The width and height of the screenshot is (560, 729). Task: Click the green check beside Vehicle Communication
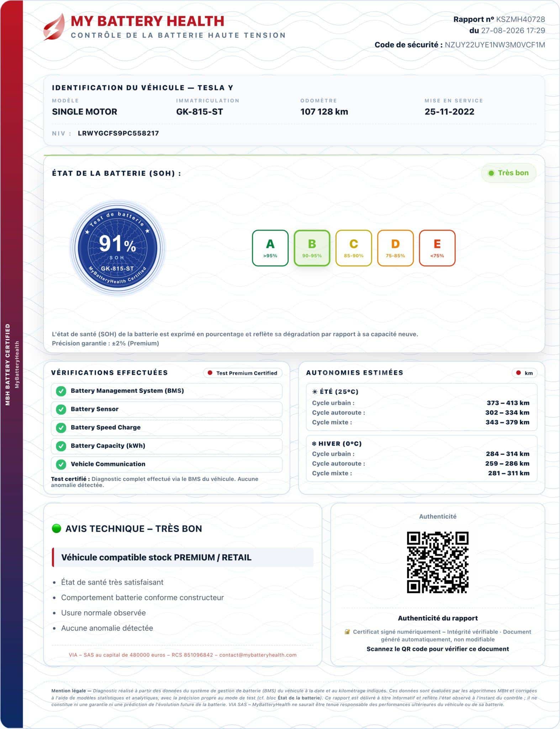pos(61,464)
